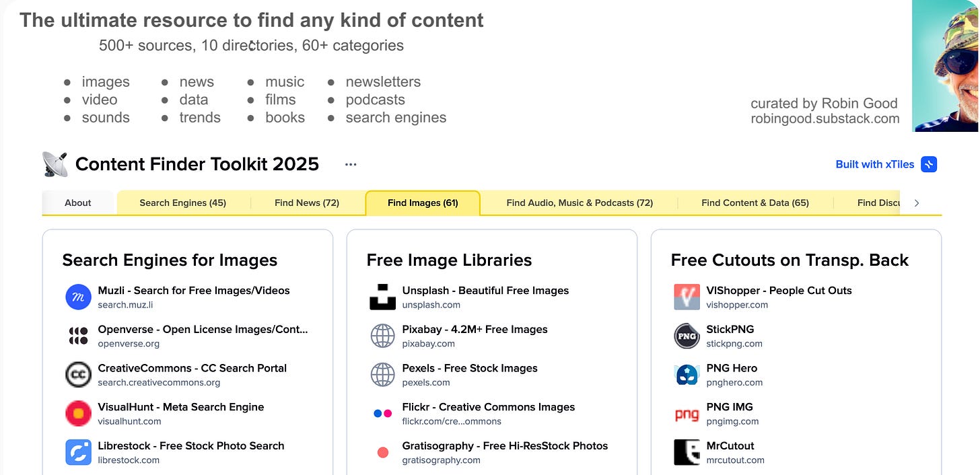Open the Find News (72) tab
The height and width of the screenshot is (475, 980).
tap(307, 203)
